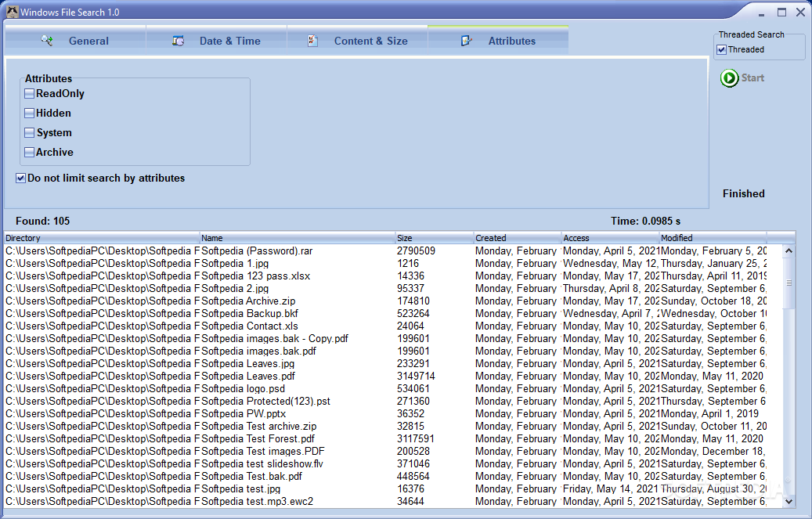
Task: Switch to the Date & Time tab
Action: click(x=216, y=41)
